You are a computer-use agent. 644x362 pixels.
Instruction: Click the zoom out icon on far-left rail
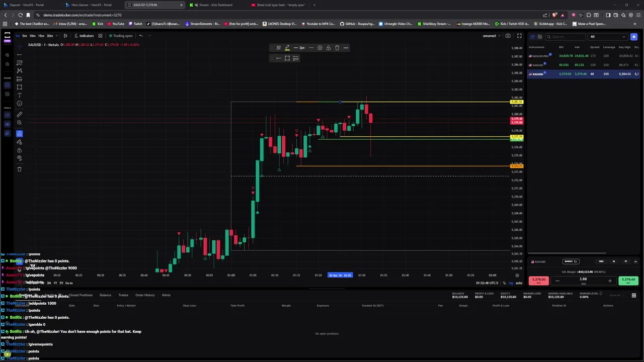point(7,64)
